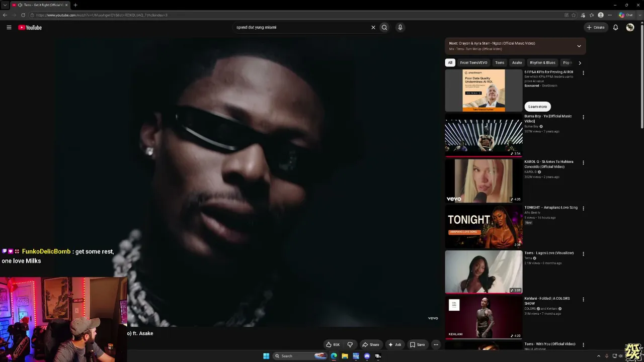Image resolution: width=644 pixels, height=362 pixels.
Task: Reload the page
Action: coord(23,15)
